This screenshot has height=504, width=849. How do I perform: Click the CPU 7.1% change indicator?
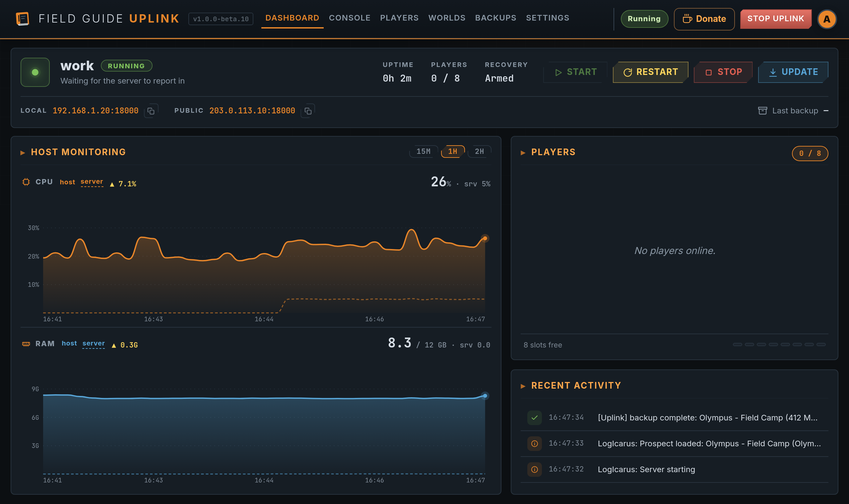click(123, 184)
